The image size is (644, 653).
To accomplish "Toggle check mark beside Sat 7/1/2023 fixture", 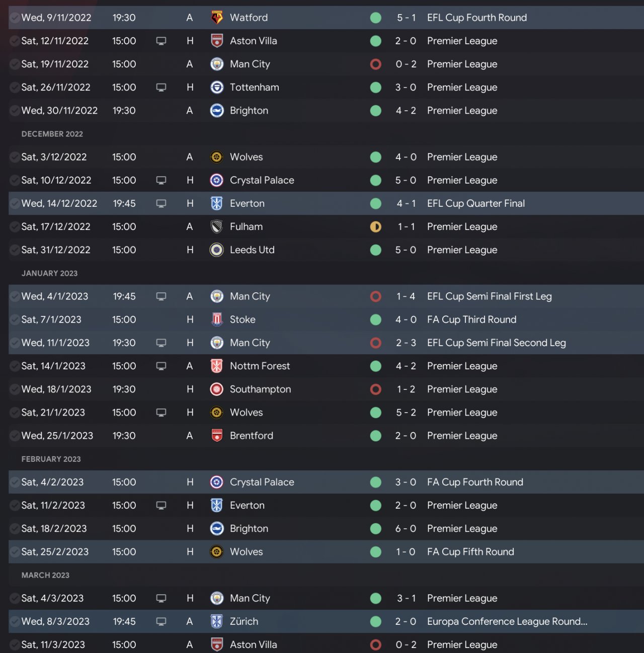I will point(15,320).
